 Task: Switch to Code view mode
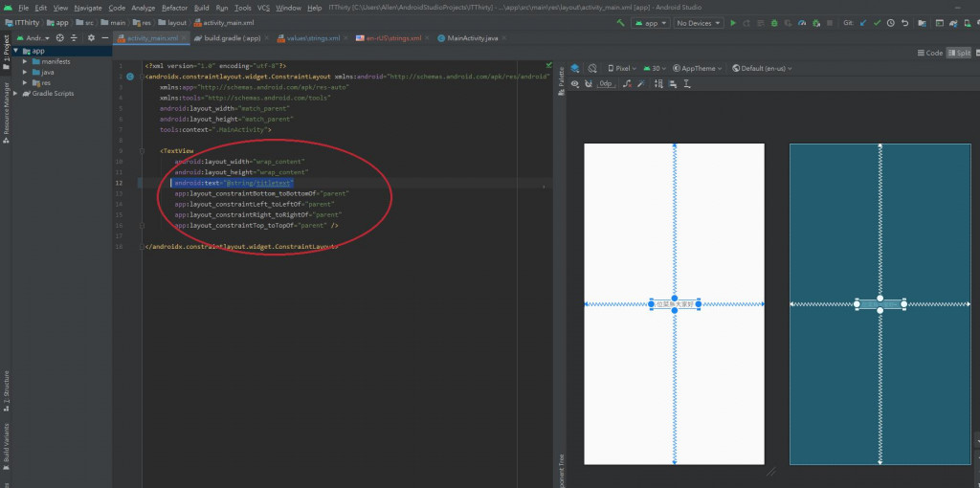[930, 54]
